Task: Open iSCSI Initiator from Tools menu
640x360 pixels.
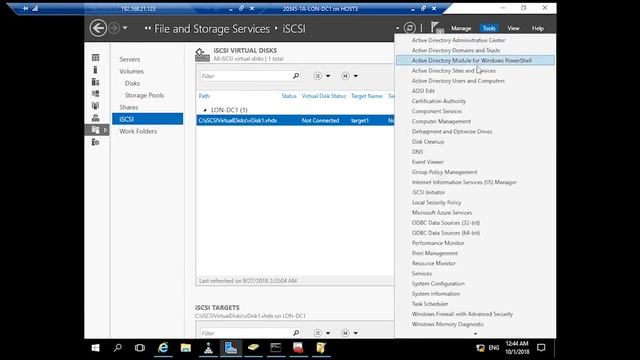Action: (x=428, y=192)
